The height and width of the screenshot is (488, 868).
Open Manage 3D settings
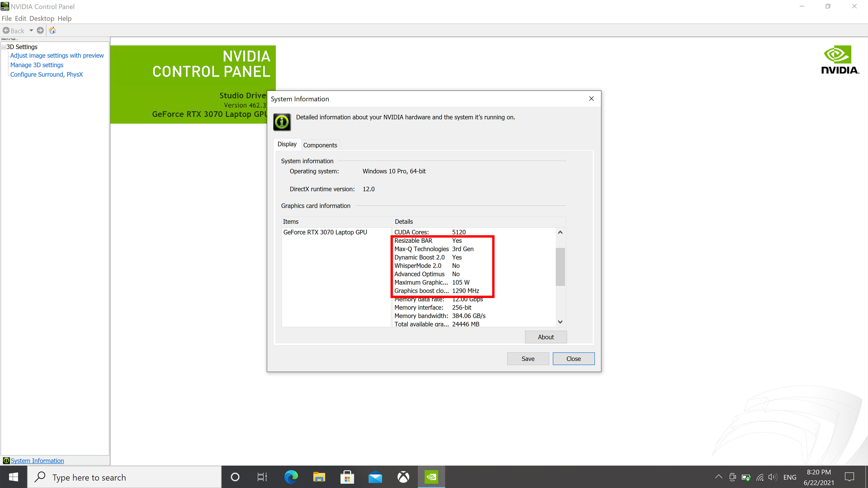[37, 65]
